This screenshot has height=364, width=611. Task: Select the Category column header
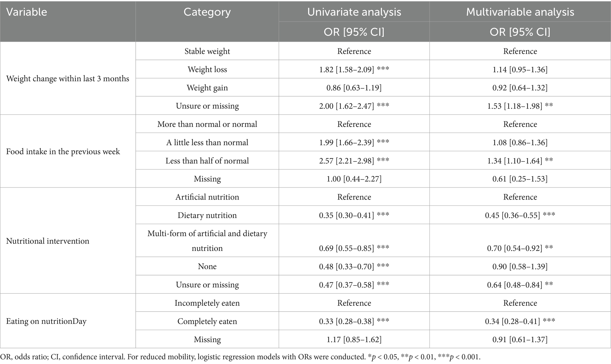coord(207,12)
